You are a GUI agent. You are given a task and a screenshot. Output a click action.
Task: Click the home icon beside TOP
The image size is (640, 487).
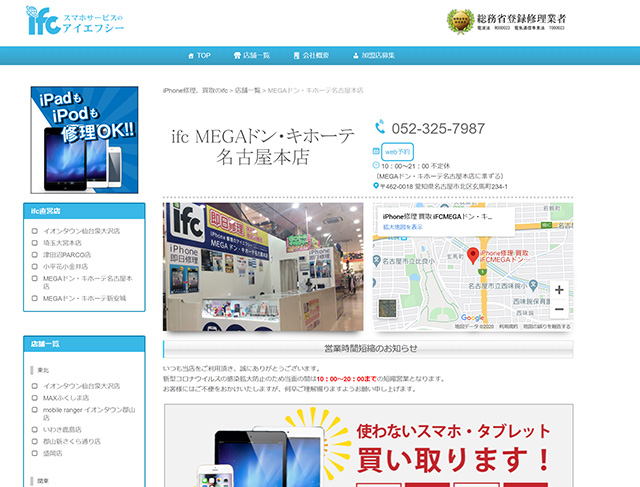(191, 56)
